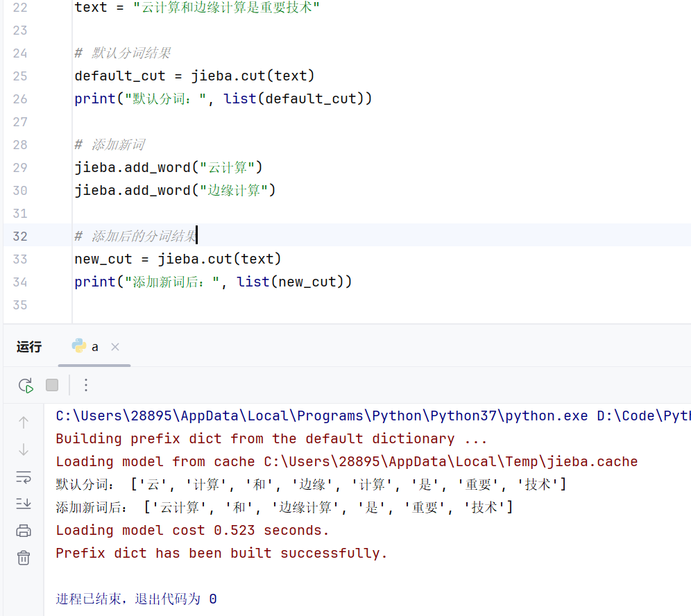Click the 运行 panel title
This screenshot has width=691, height=616.
(x=29, y=348)
